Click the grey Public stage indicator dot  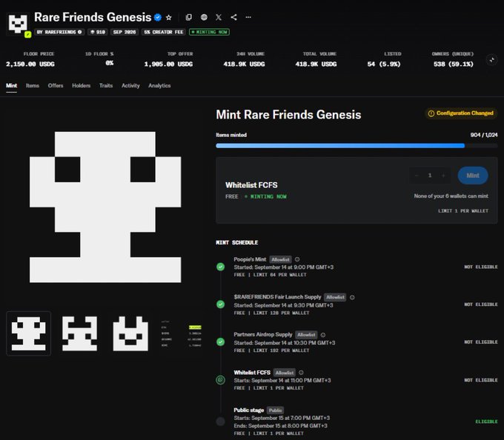pyautogui.click(x=221, y=421)
